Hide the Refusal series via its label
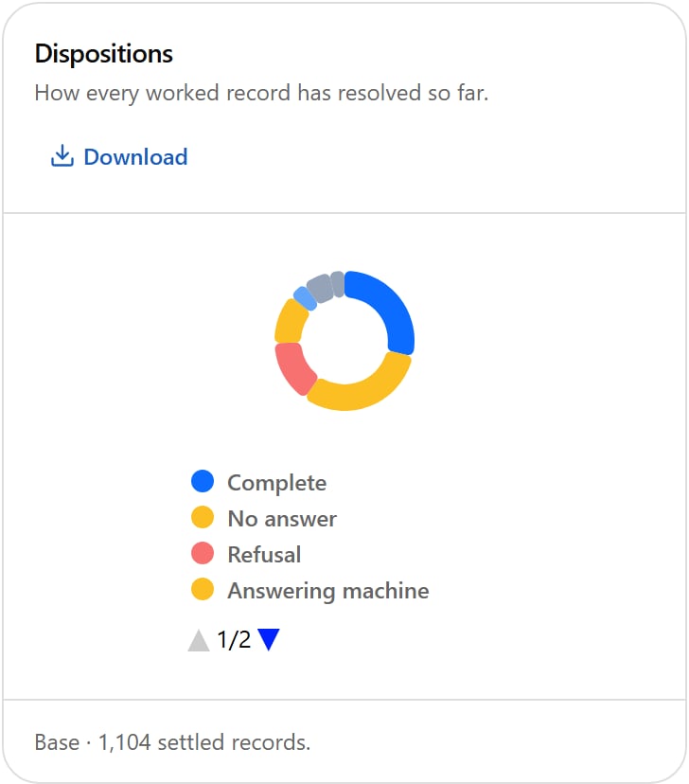689x784 pixels. pos(264,555)
